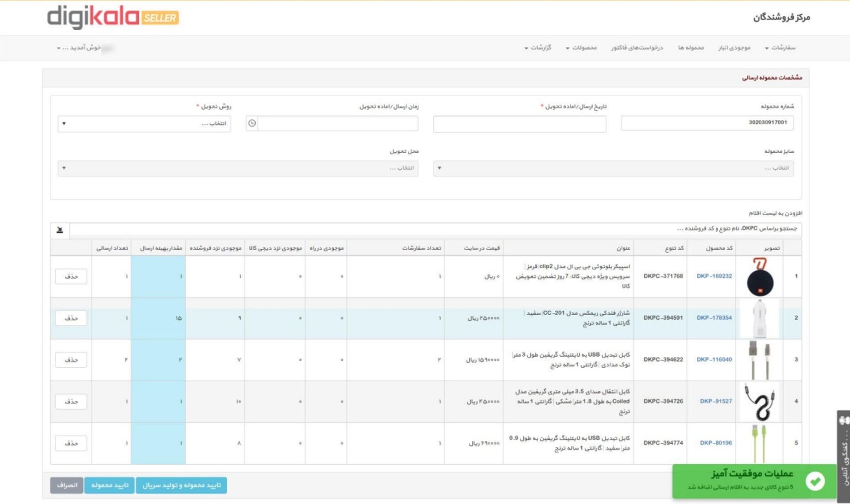Click حذف button for row DKPC-394726
850x504 pixels.
click(71, 401)
